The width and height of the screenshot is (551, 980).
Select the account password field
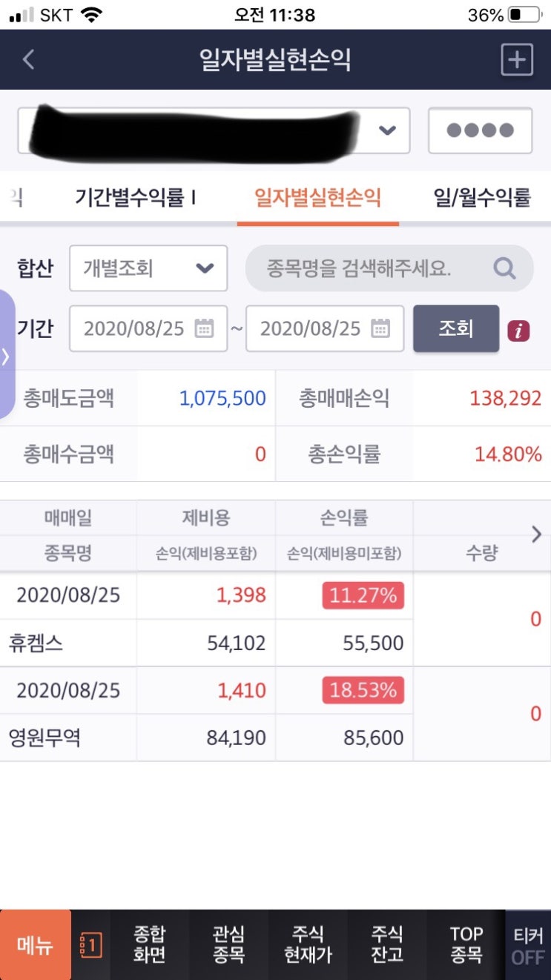coord(480,130)
